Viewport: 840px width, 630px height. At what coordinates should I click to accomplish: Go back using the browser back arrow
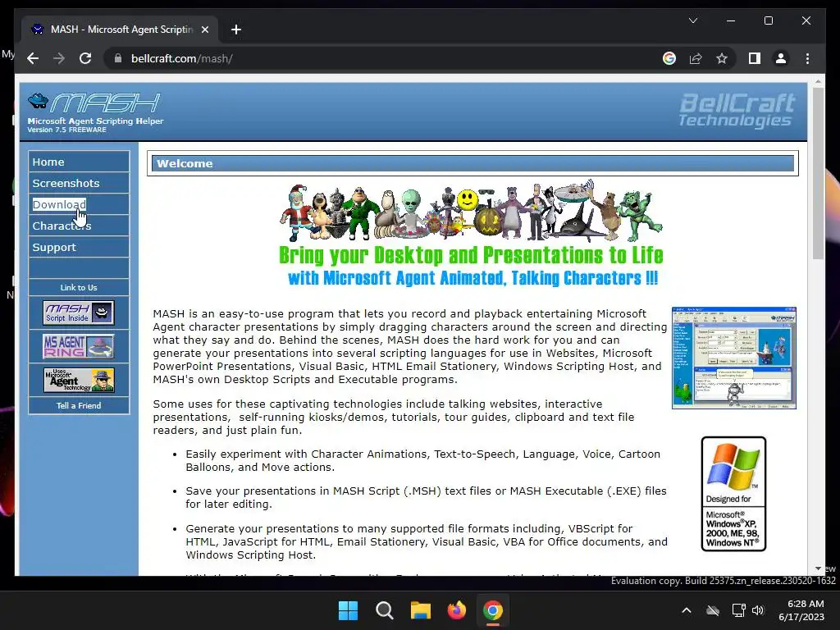[33, 58]
